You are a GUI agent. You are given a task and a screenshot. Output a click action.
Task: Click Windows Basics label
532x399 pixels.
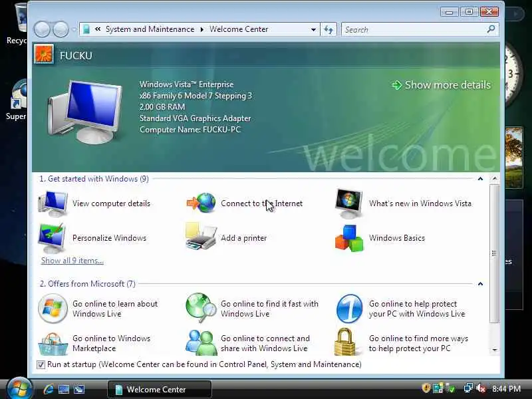click(x=397, y=238)
